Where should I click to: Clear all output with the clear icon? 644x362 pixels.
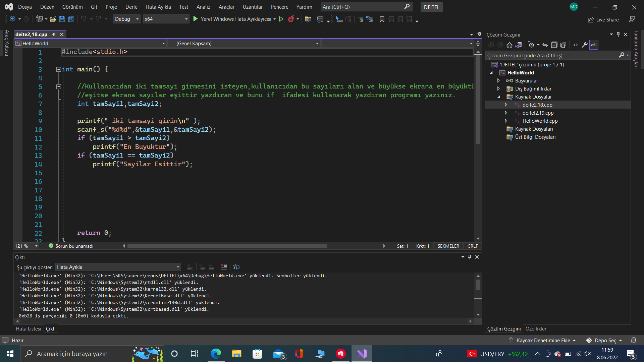[224, 267]
